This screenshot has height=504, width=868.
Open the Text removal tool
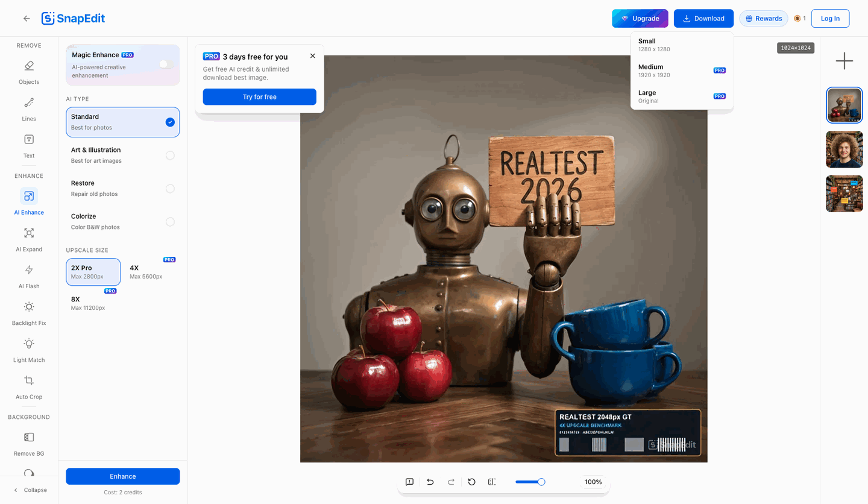[29, 146]
